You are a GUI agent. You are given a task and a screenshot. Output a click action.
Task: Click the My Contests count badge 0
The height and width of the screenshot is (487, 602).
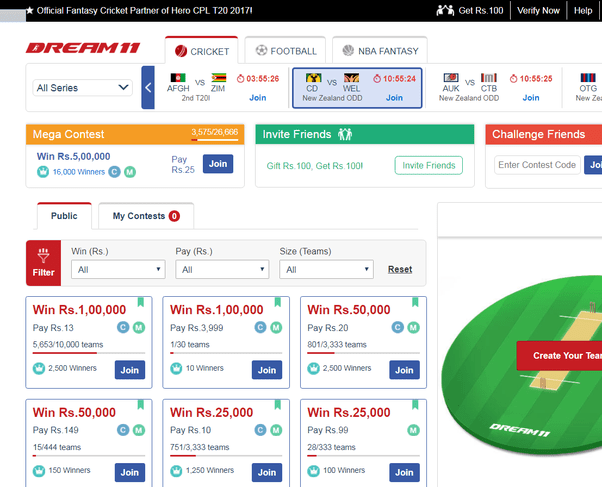[174, 216]
